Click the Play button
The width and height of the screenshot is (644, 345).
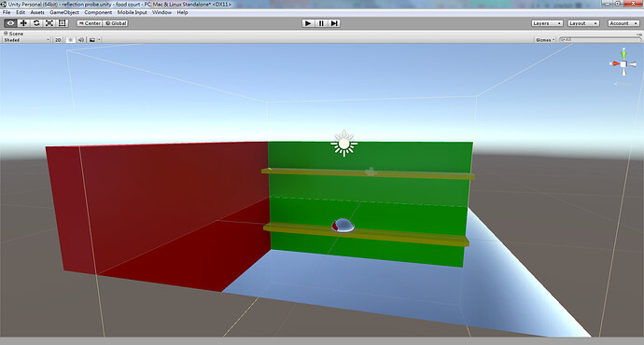(x=308, y=23)
